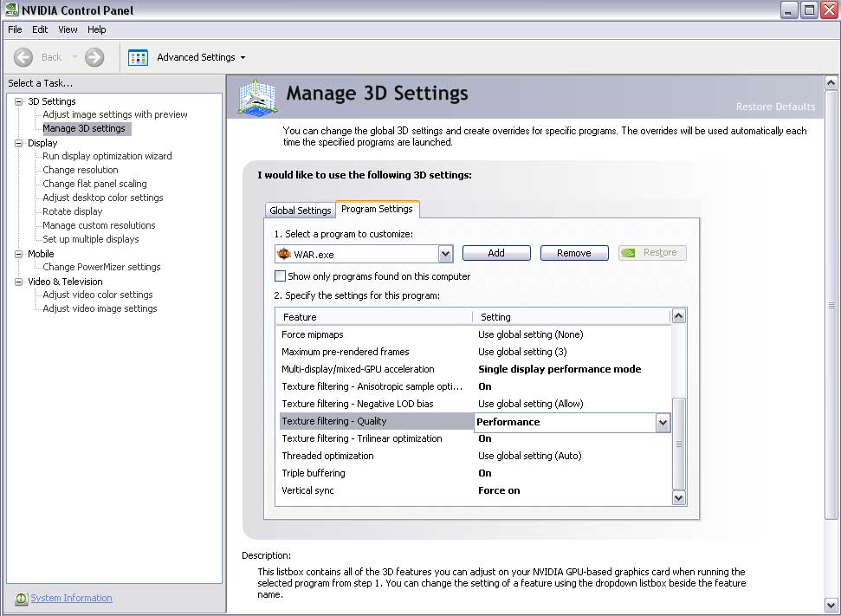Click the Advanced Settings view icon
841x616 pixels.
pyautogui.click(x=138, y=57)
